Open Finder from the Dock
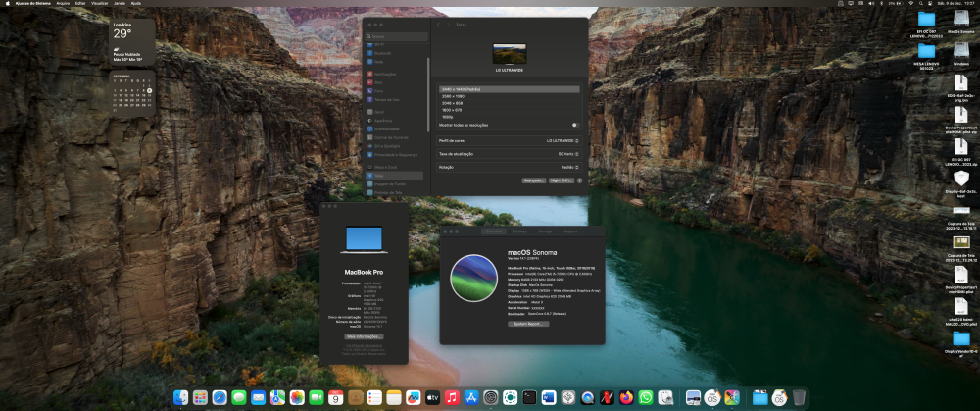 coord(180,397)
